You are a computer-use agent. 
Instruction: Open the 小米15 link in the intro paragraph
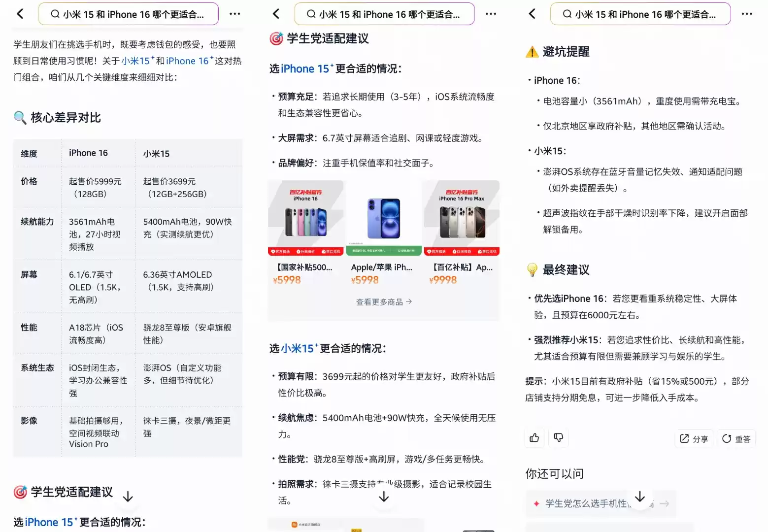click(135, 61)
